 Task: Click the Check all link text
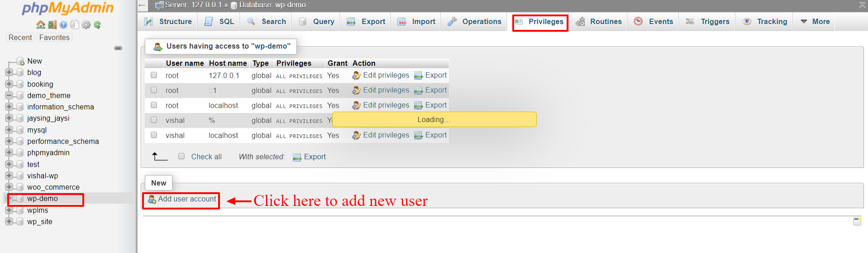(x=206, y=157)
